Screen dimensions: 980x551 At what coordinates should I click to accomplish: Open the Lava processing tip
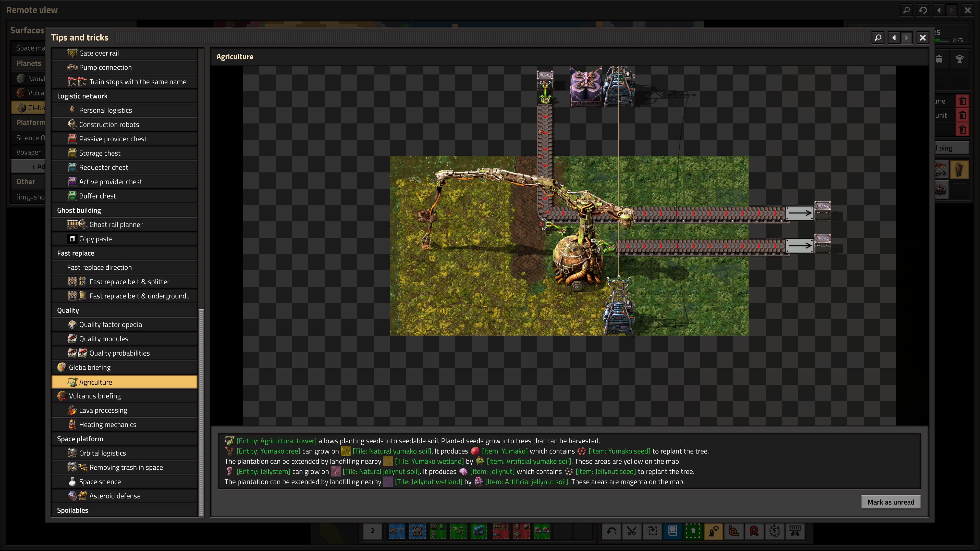click(124, 410)
